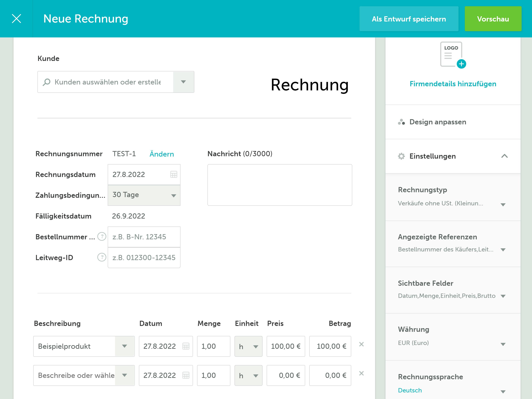Collapse the Einstellungen section via the chevron
This screenshot has height=399, width=532.
(505, 156)
